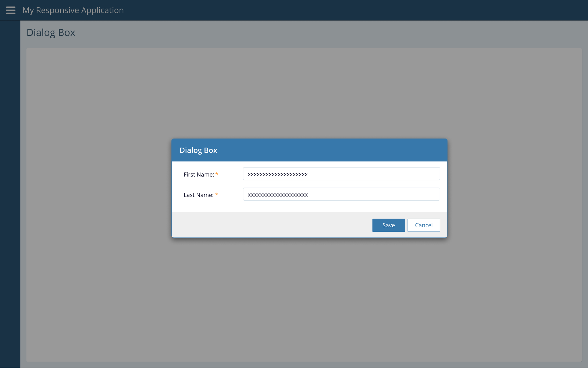Click empty area of top navigation bar

coord(361,10)
